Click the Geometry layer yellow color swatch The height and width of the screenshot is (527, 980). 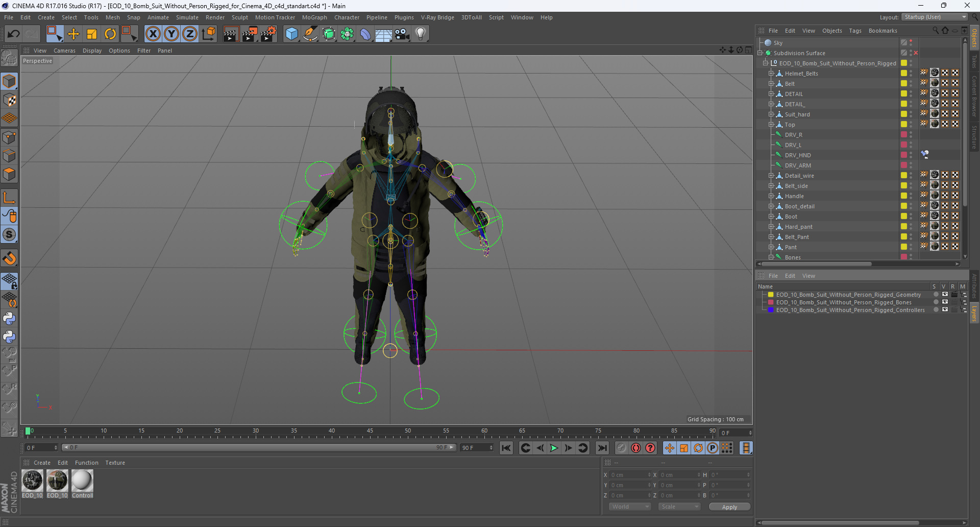click(x=771, y=295)
